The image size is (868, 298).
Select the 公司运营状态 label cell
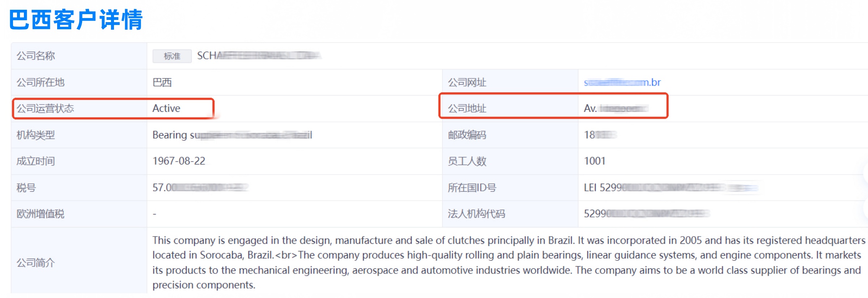tap(45, 108)
